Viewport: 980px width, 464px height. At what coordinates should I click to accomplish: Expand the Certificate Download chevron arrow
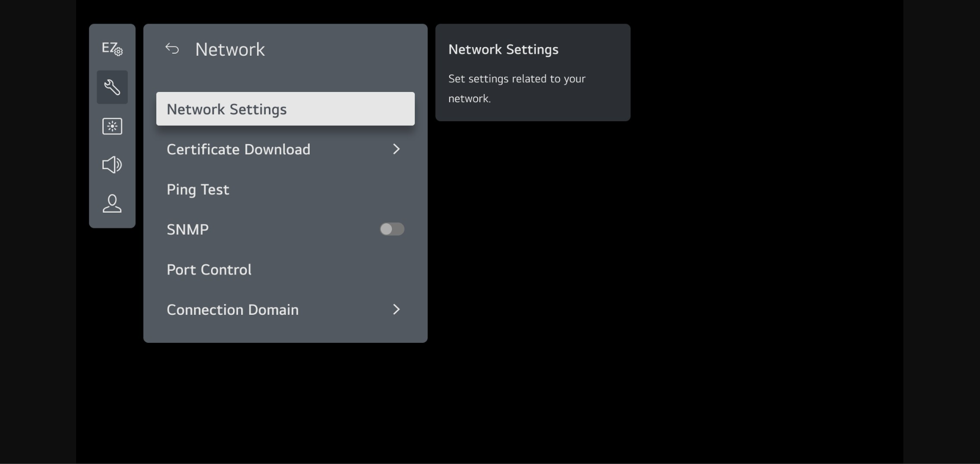click(396, 149)
